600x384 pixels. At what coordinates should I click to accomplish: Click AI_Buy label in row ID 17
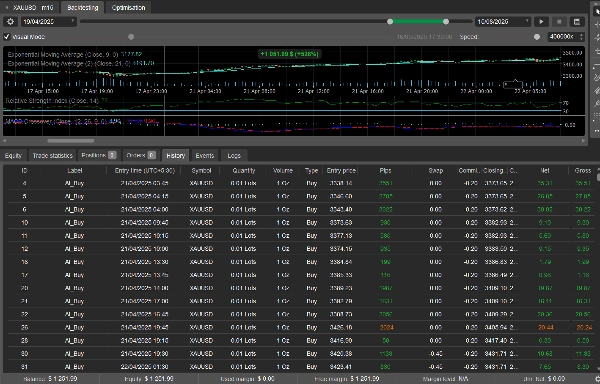coord(74,275)
